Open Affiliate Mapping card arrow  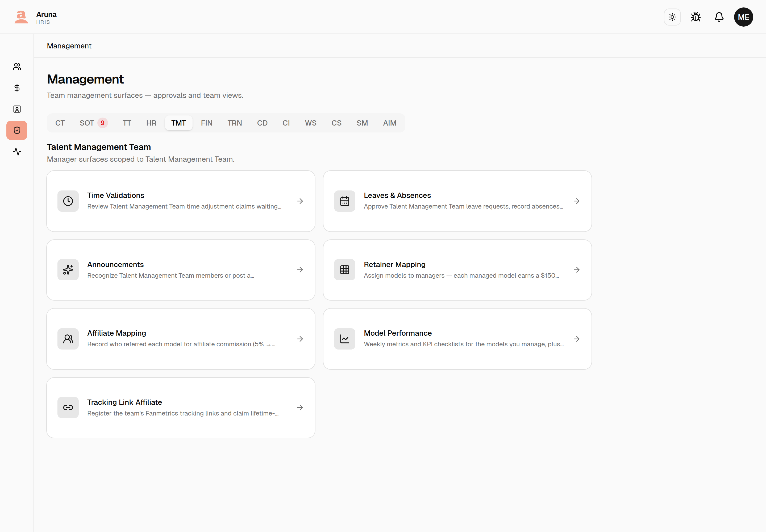coord(300,339)
